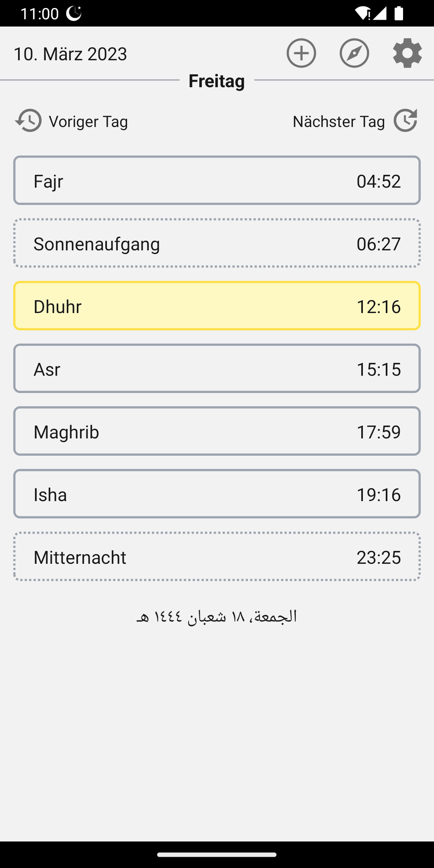Tap the Sonnenaufgang row

click(217, 243)
